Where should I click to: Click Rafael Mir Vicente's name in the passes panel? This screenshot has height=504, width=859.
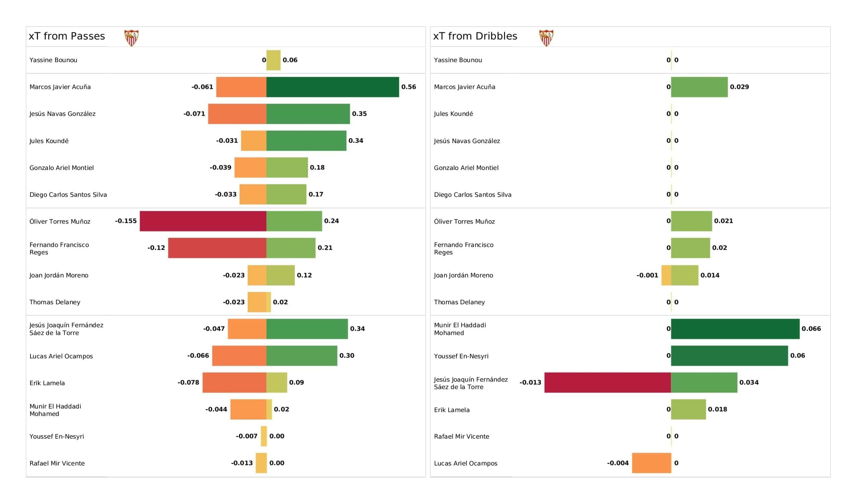[57, 463]
